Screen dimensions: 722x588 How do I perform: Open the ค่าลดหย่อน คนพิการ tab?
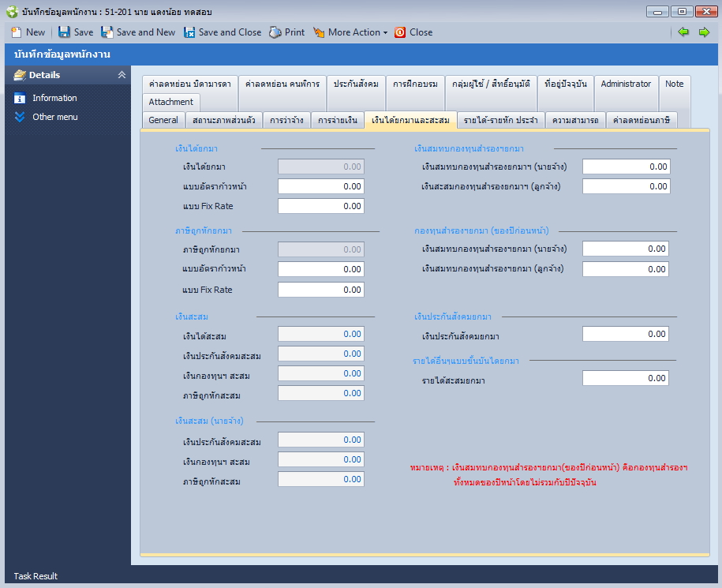pyautogui.click(x=282, y=84)
